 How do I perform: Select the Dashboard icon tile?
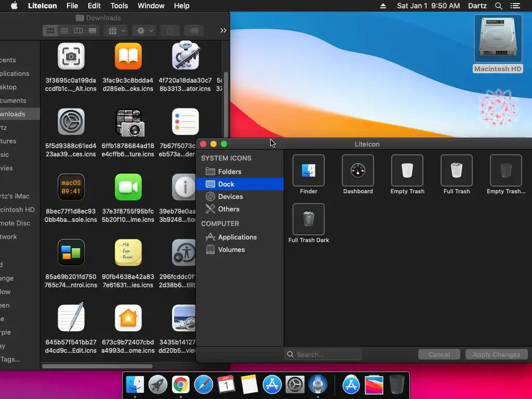(x=357, y=170)
